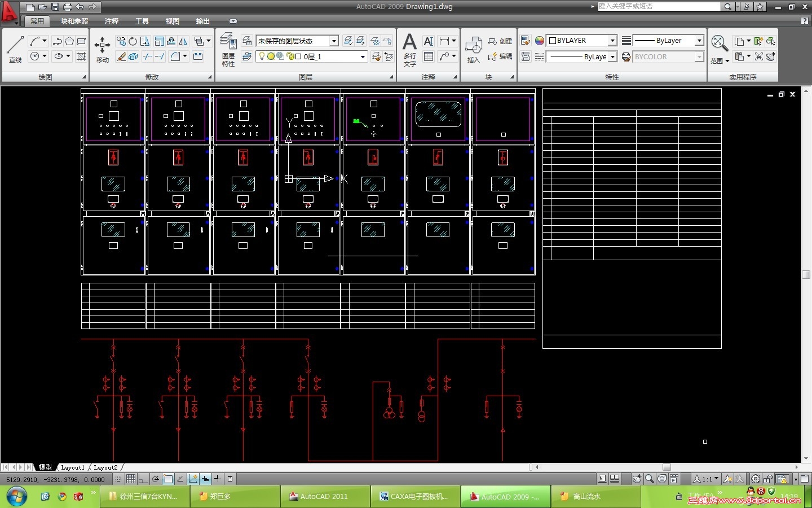Switch to the 注释 ribbon tab
812x508 pixels.
pyautogui.click(x=112, y=21)
